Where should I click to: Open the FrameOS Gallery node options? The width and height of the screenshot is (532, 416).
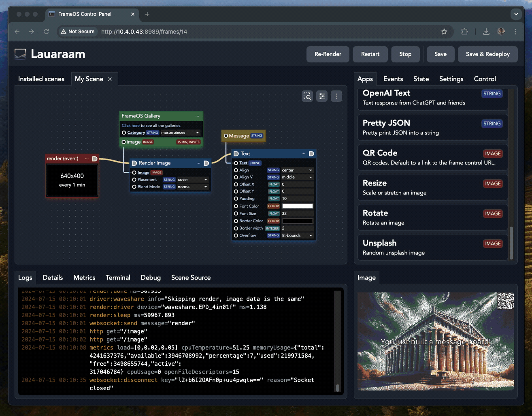pyautogui.click(x=197, y=116)
